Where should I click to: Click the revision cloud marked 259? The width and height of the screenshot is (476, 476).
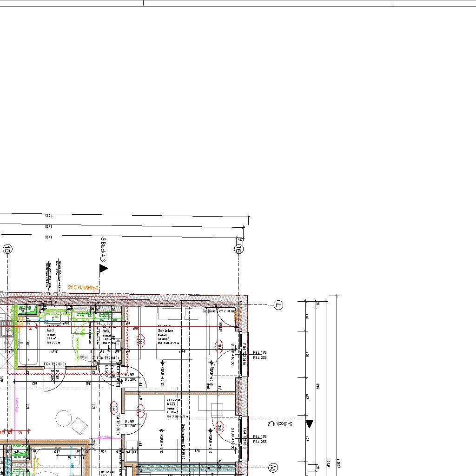point(220,428)
